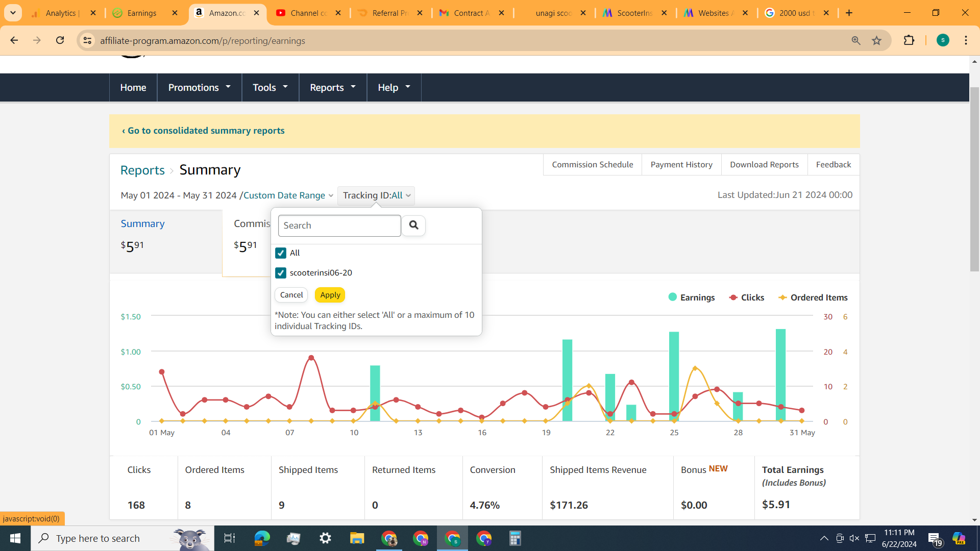Open the Feedback tab
Screen dimensions: 980x551
(833, 164)
